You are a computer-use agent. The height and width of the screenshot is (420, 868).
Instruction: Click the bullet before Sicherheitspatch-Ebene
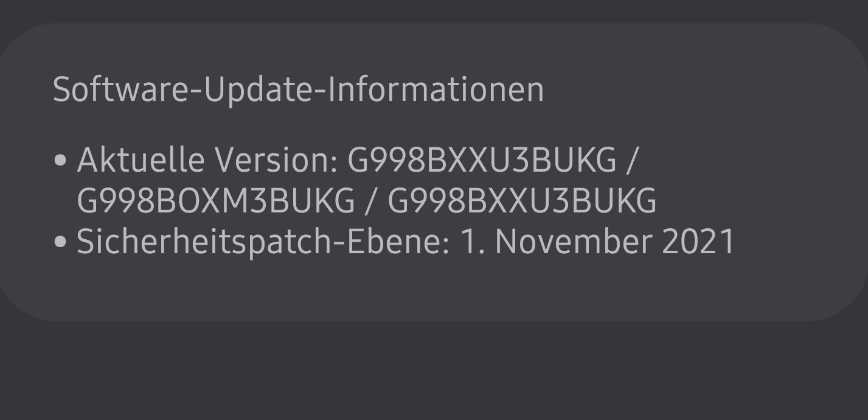coord(60,242)
